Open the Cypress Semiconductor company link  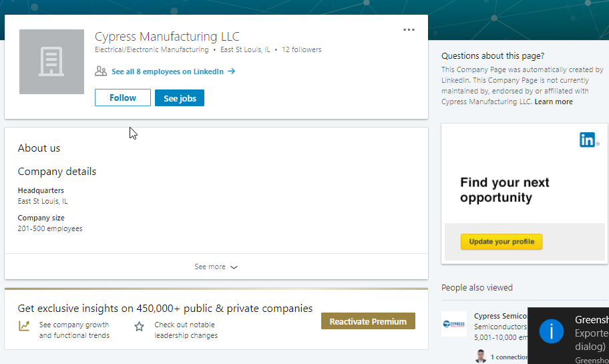(x=501, y=316)
